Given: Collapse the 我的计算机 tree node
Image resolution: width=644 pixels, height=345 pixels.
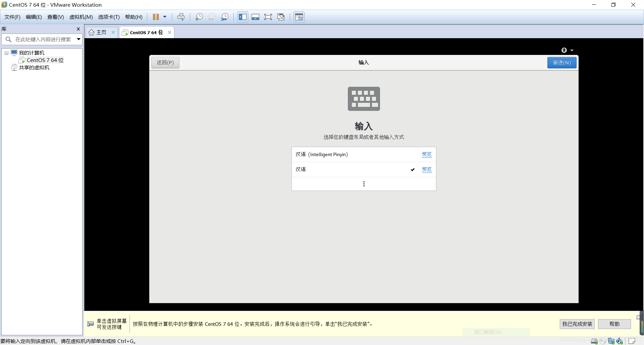Looking at the screenshot, I should tap(6, 53).
